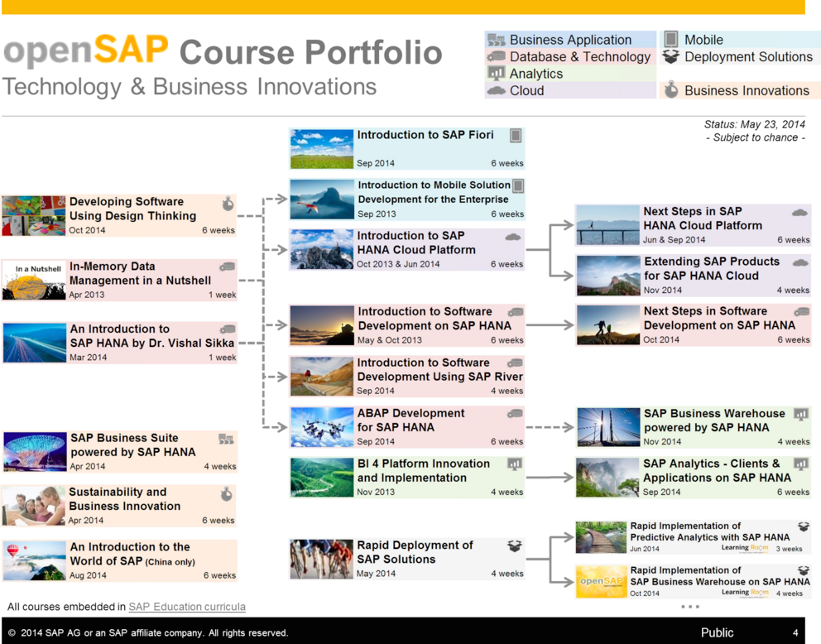Click deployment icon on Predictive Analytics rapid implementation
This screenshot has height=644, width=821.
[803, 526]
